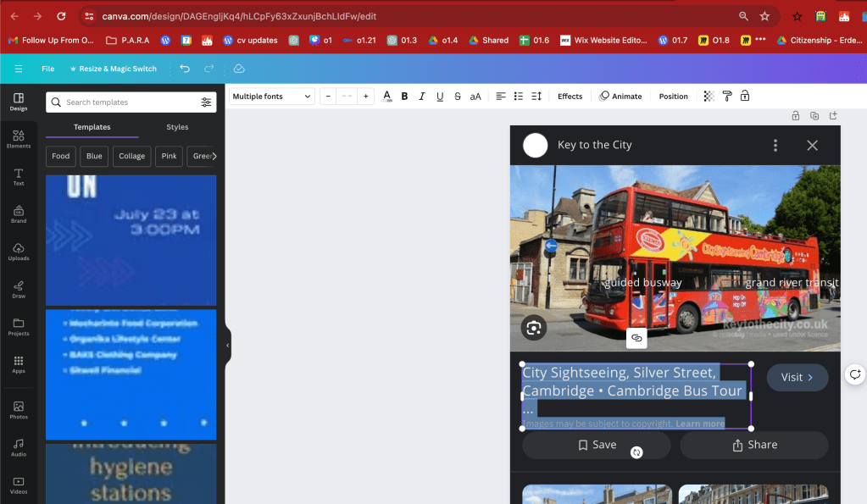
Task: Toggle underline formatting
Action: coord(440,97)
